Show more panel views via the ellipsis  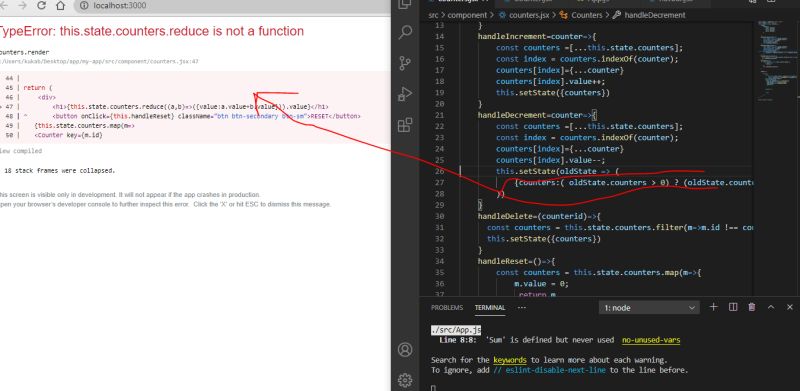coord(521,307)
